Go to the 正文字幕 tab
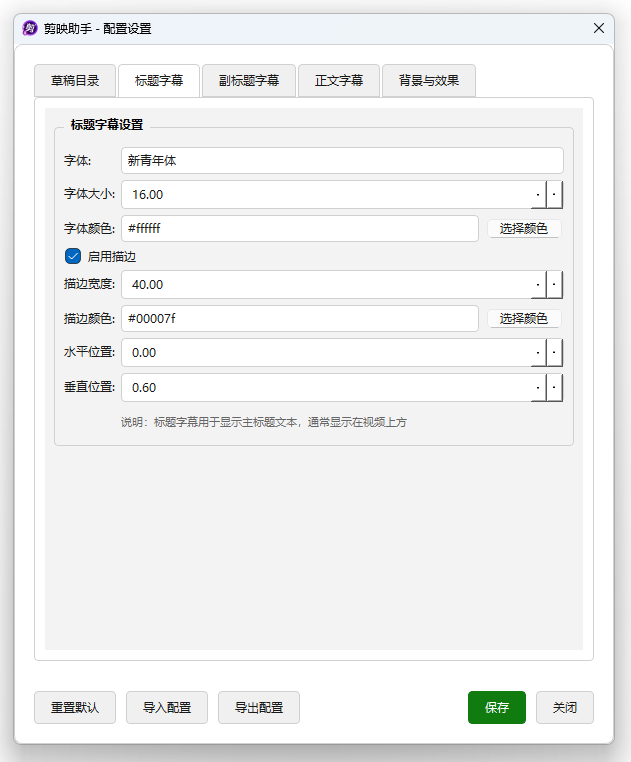 click(339, 81)
